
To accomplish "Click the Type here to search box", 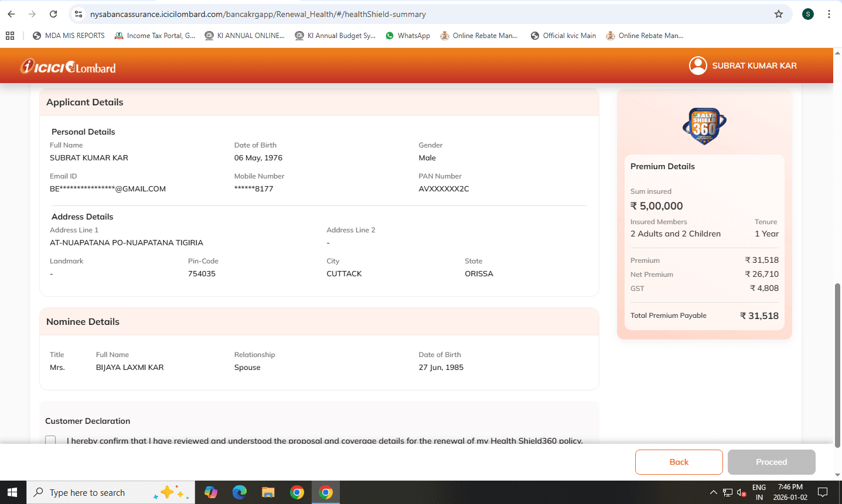I will (x=110, y=492).
